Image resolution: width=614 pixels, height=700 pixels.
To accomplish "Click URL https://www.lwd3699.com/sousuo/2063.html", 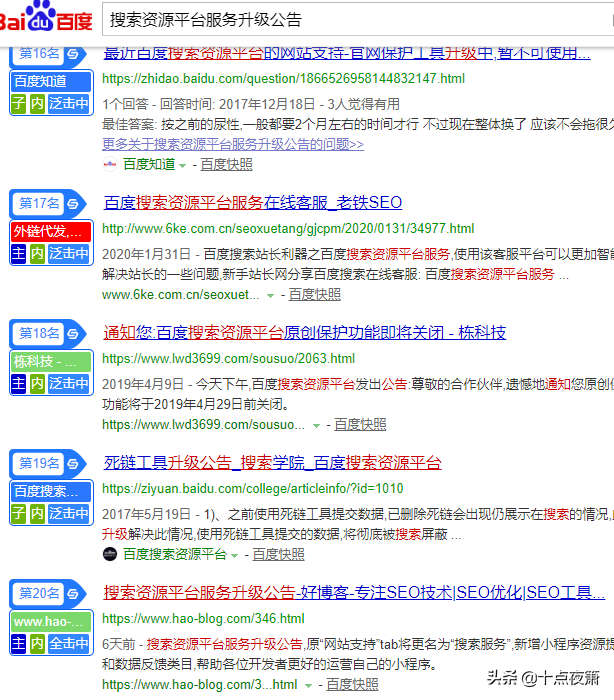I will 229,359.
